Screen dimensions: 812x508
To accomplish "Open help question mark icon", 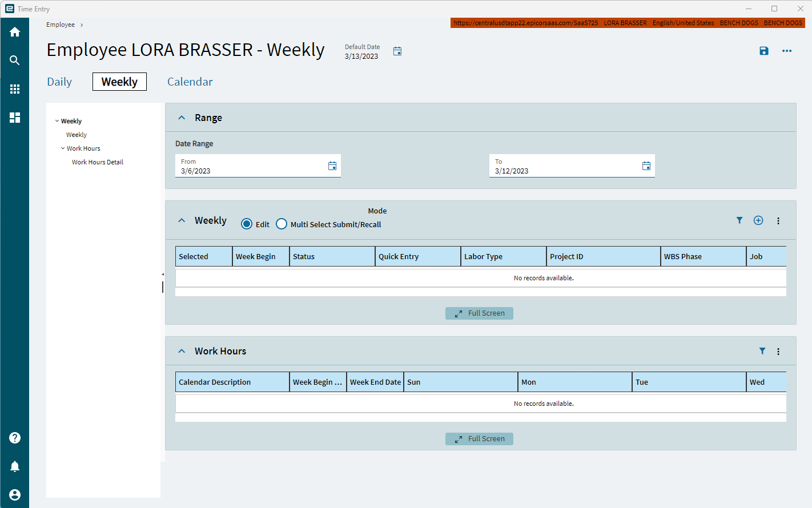I will point(15,438).
